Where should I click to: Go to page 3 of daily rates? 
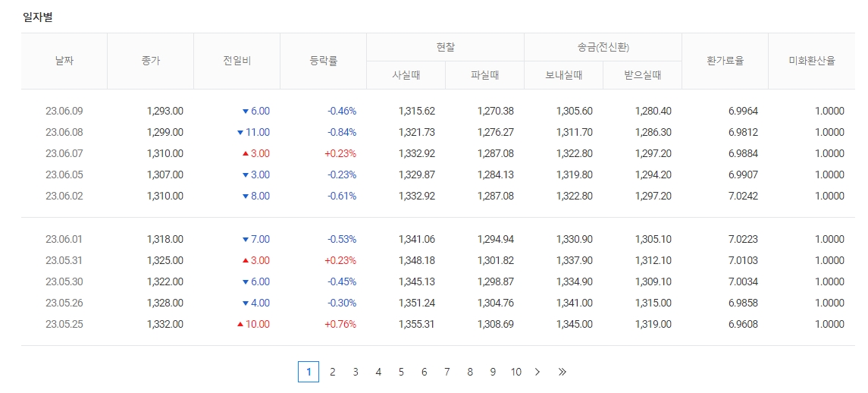pos(356,372)
